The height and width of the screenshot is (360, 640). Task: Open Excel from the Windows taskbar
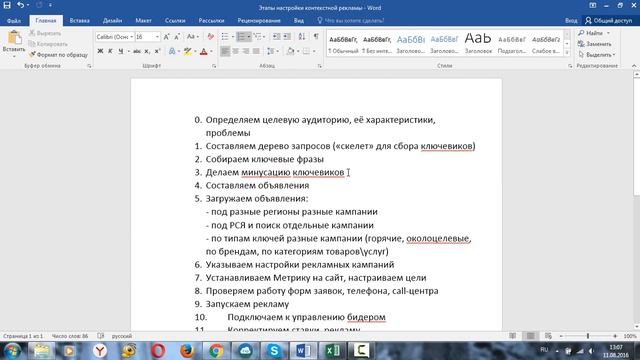click(x=332, y=351)
